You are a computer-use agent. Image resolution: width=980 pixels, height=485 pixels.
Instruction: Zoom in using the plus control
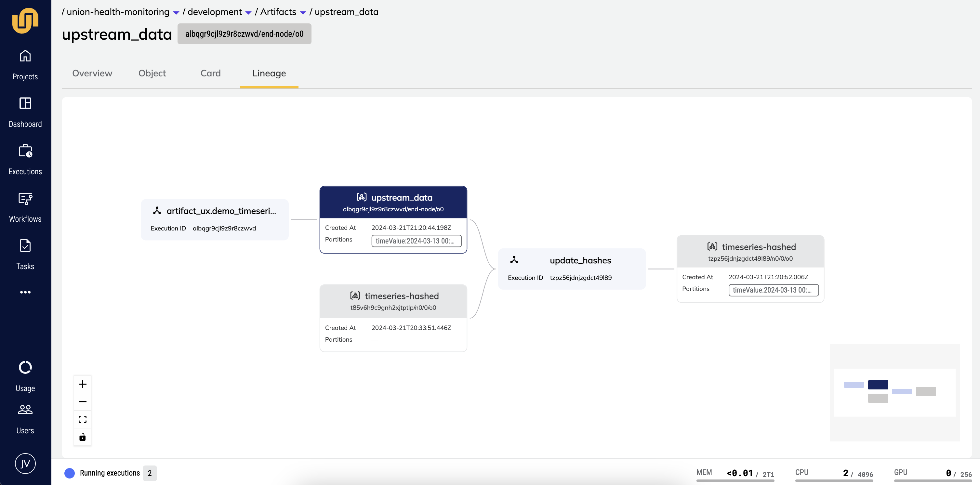tap(82, 384)
